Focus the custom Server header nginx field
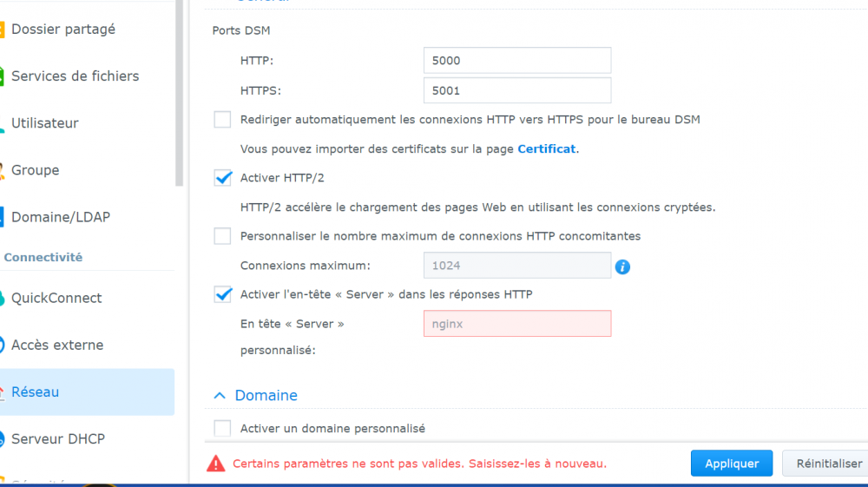Screen dimensions: 868x487 coord(517,324)
